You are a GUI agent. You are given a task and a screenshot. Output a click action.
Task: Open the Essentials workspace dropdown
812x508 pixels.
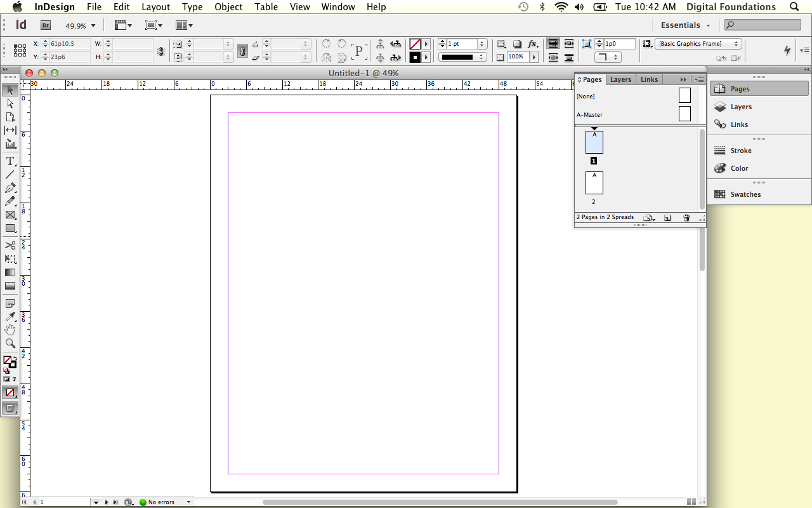click(685, 25)
